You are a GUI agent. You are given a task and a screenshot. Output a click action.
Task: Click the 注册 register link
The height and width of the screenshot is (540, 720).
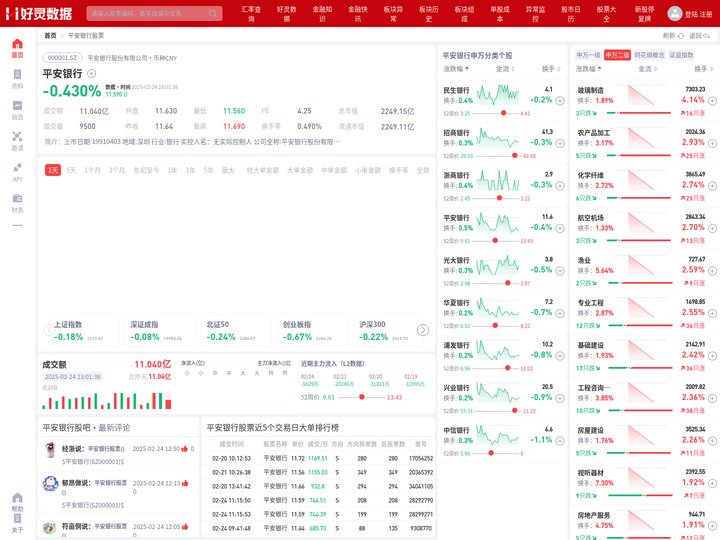706,14
